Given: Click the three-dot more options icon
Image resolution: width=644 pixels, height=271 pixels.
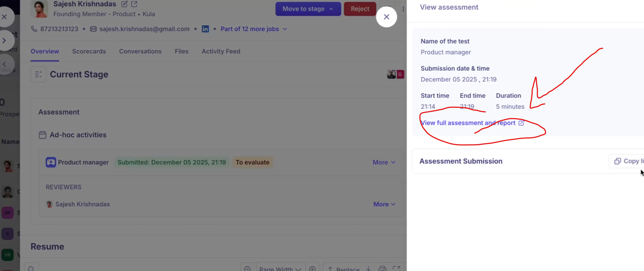Looking at the screenshot, I should coord(403,9).
